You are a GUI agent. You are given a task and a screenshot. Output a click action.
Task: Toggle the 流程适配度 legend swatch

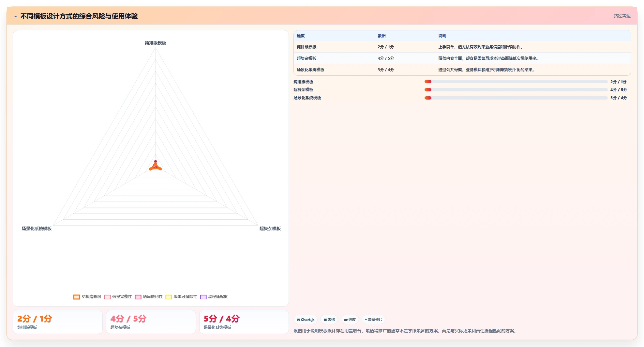[203, 297]
